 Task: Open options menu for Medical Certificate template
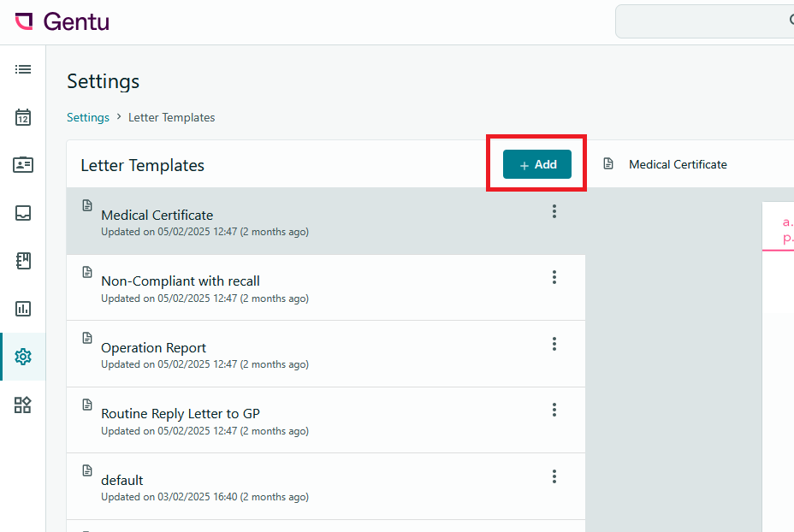pos(554,211)
